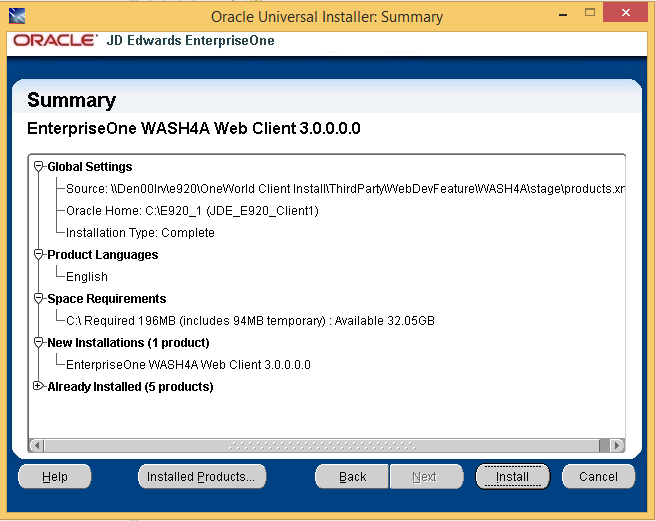The width and height of the screenshot is (655, 521).
Task: Select the Source path row
Action: 345,189
